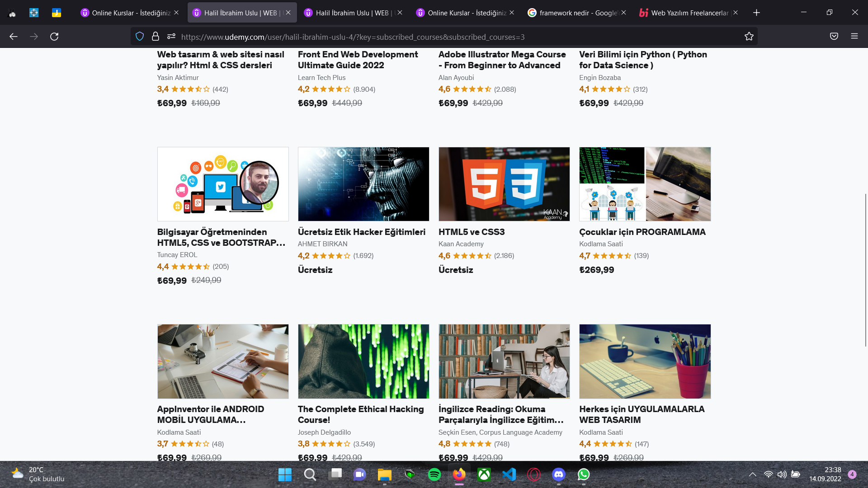The width and height of the screenshot is (868, 488).
Task: Save page to Pocket
Action: pyautogui.click(x=834, y=37)
